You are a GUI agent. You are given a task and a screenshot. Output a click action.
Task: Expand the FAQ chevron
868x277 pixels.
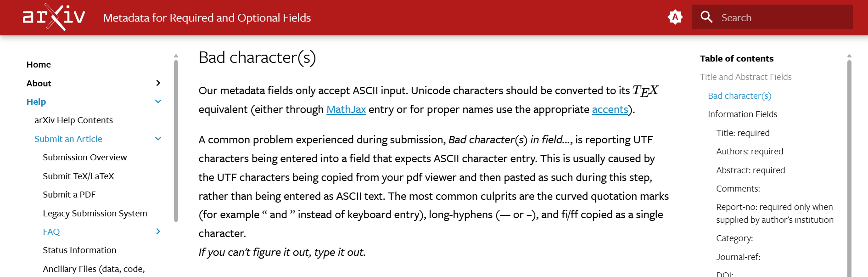point(158,232)
